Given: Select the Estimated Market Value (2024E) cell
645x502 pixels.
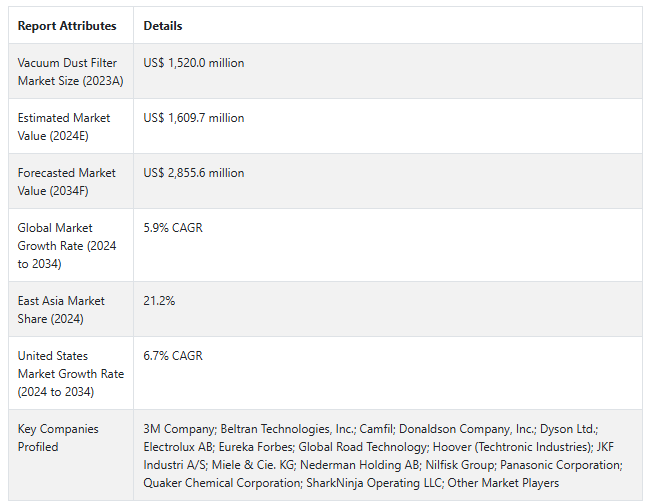Looking at the screenshot, I should [x=64, y=126].
